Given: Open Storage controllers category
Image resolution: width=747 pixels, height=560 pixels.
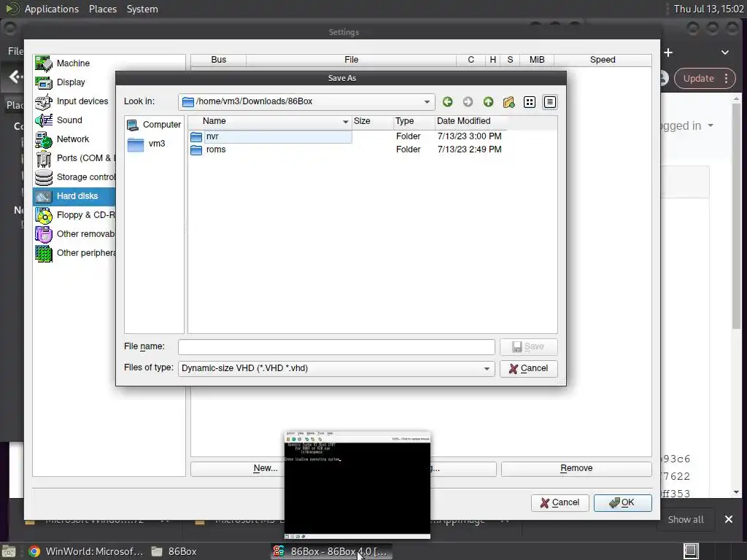Looking at the screenshot, I should 74,177.
